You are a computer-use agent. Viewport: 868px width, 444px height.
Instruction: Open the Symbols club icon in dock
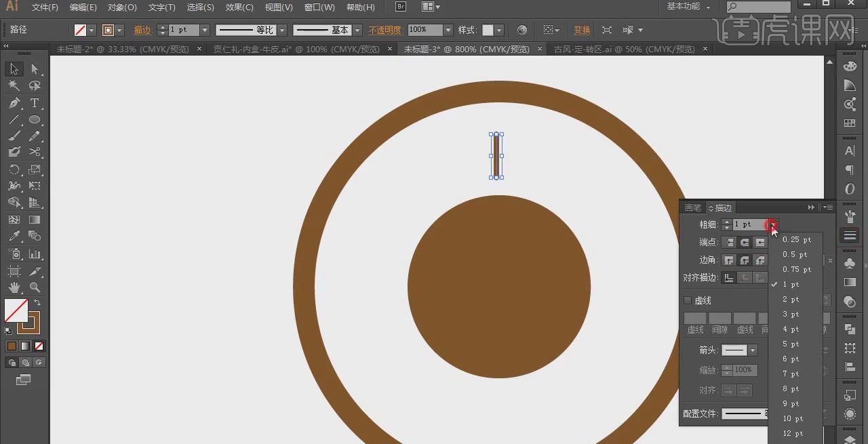coord(850,263)
